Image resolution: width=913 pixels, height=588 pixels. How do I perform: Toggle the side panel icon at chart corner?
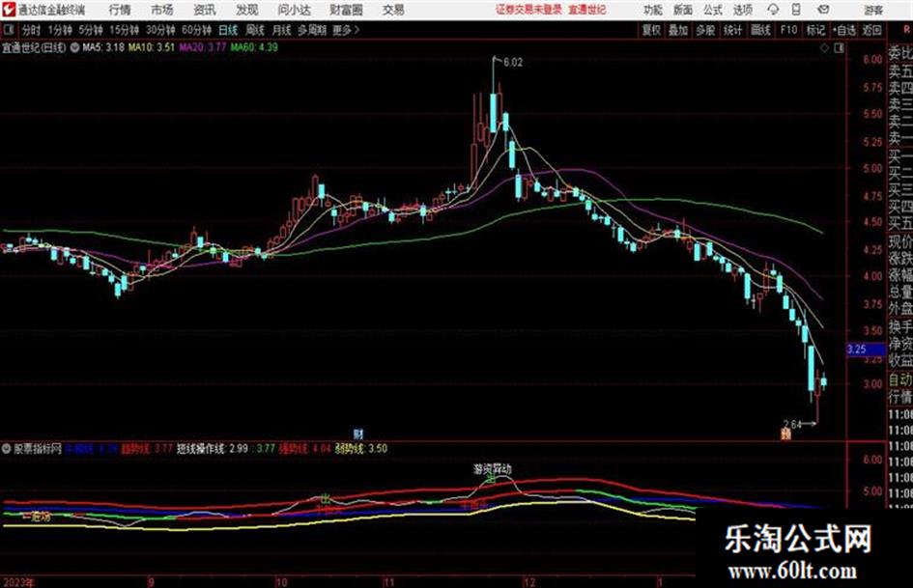point(839,48)
